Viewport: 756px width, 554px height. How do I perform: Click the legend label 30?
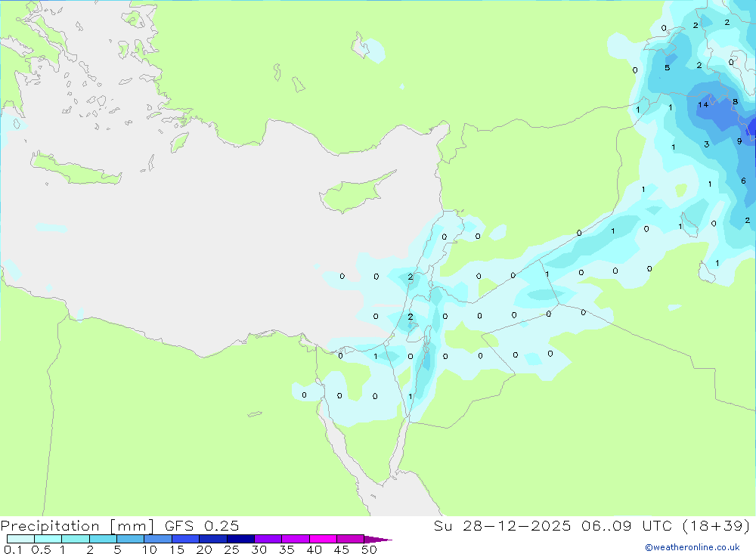tap(259, 549)
